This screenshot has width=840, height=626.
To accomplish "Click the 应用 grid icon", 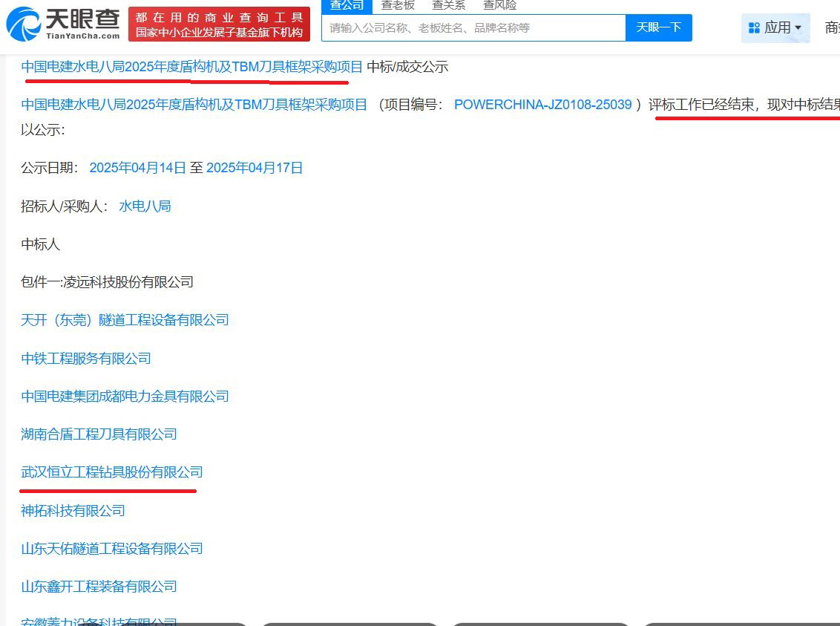I will [x=754, y=28].
